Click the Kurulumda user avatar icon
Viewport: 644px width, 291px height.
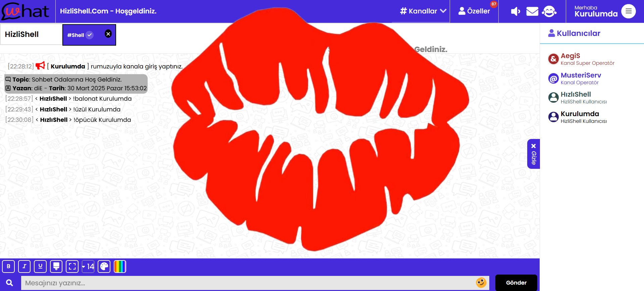coord(553,117)
